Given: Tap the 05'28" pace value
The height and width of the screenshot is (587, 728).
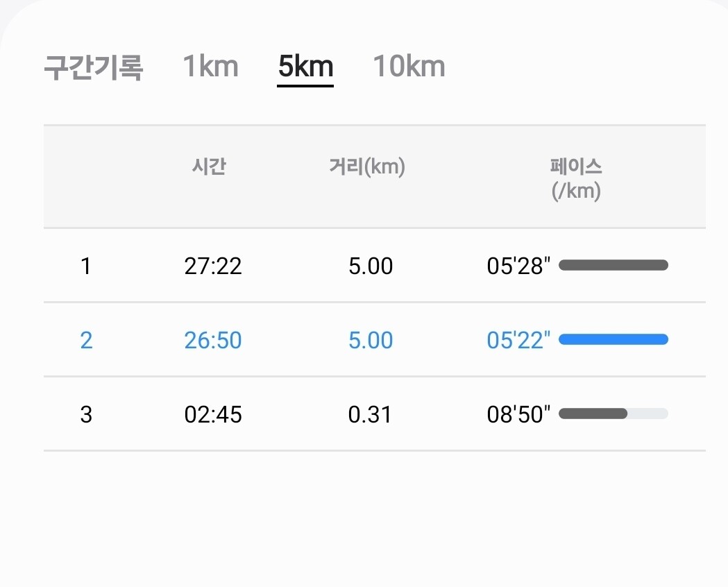Looking at the screenshot, I should 518,266.
